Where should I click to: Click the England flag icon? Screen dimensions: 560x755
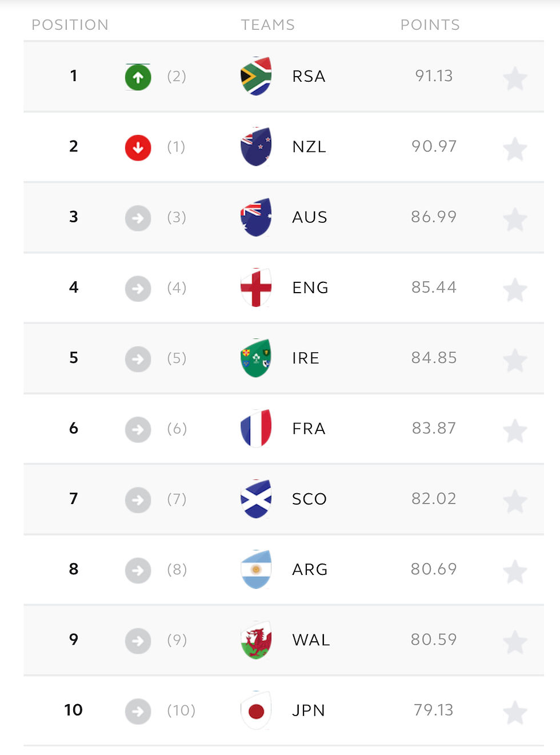coord(256,287)
